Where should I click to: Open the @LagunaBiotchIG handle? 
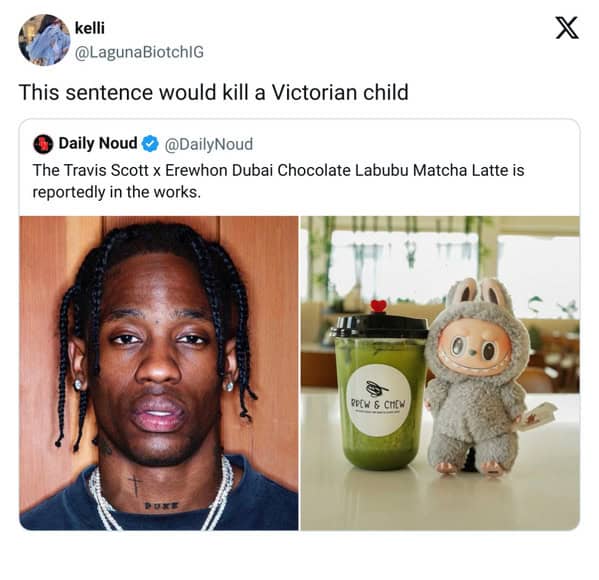tap(139, 52)
